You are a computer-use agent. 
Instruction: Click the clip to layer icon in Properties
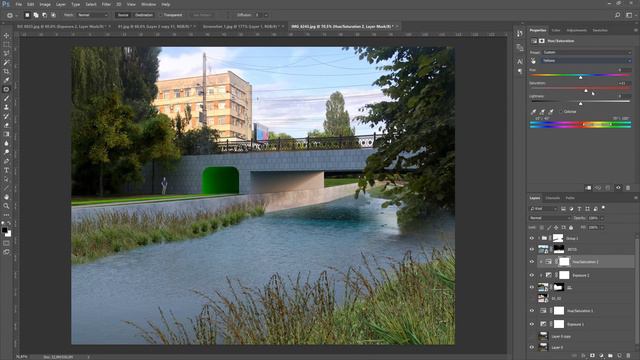[588, 188]
